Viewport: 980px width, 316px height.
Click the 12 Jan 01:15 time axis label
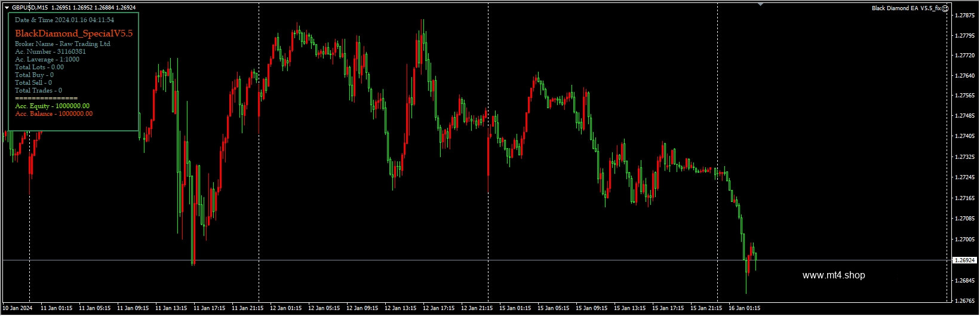(x=286, y=309)
